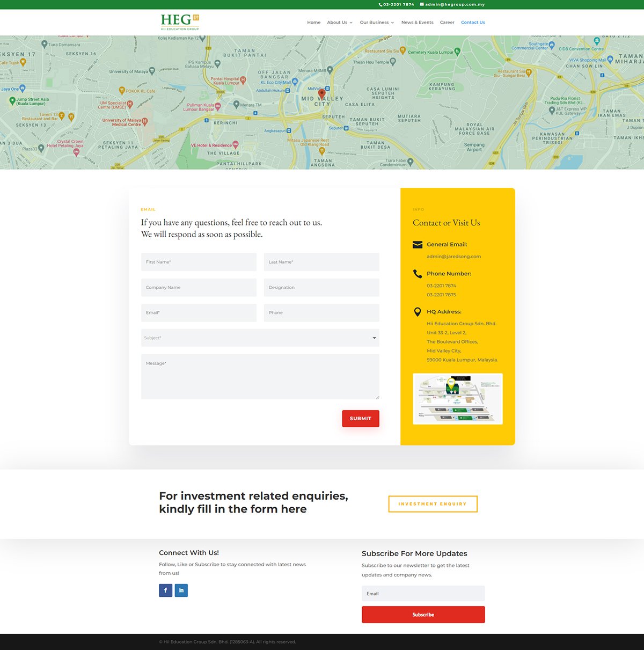Click the phone icon beside Phone Number
The width and height of the screenshot is (644, 650).
(x=418, y=274)
